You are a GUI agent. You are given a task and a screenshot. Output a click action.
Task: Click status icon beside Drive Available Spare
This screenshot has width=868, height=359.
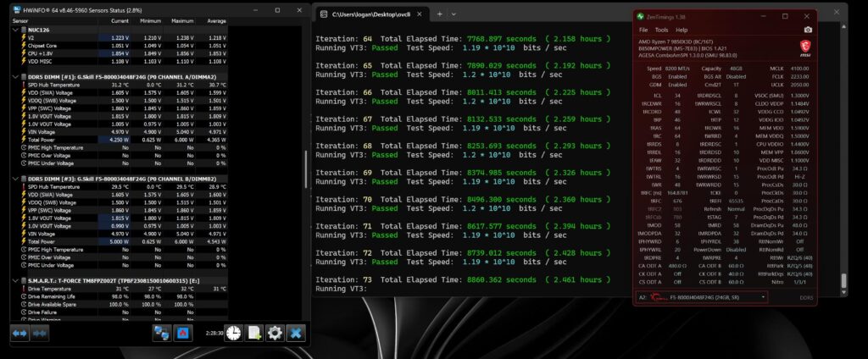pyautogui.click(x=24, y=304)
